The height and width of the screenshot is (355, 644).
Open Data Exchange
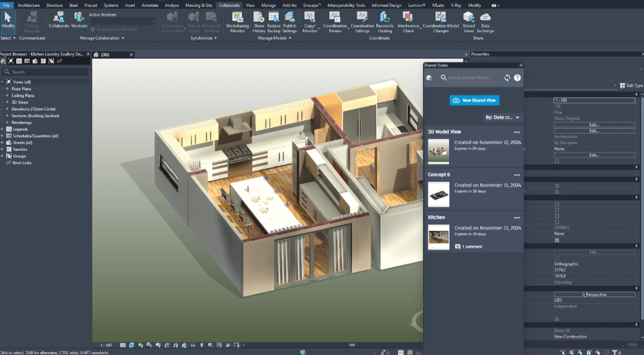pos(485,22)
